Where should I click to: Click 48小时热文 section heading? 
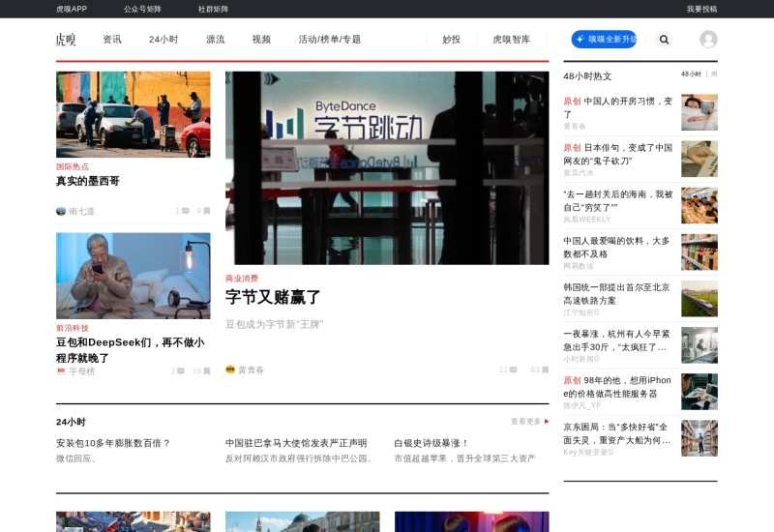tap(587, 76)
